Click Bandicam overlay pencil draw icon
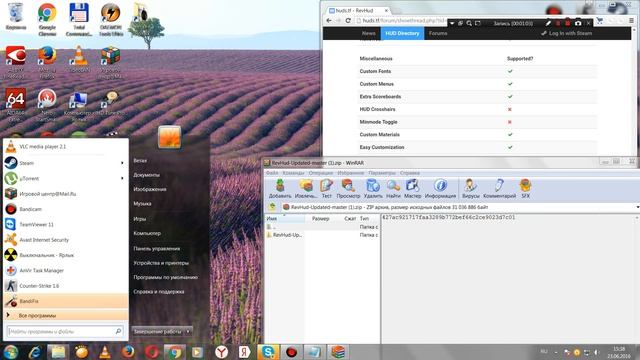 pyautogui.click(x=548, y=23)
